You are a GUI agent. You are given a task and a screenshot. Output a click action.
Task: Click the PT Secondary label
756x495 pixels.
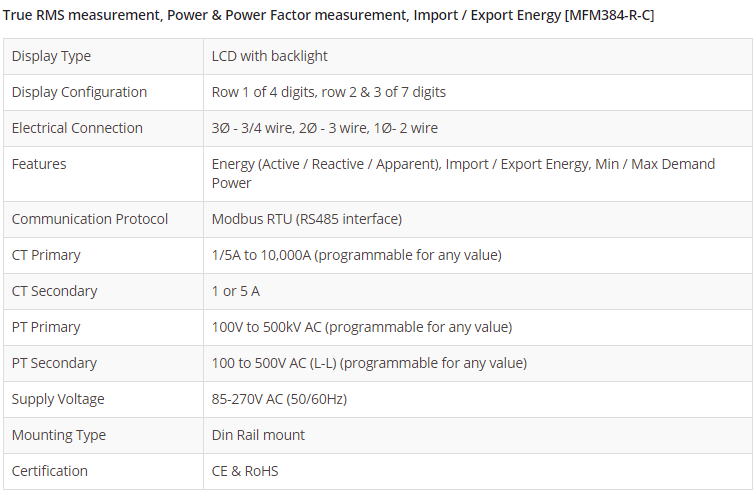pyautogui.click(x=54, y=363)
